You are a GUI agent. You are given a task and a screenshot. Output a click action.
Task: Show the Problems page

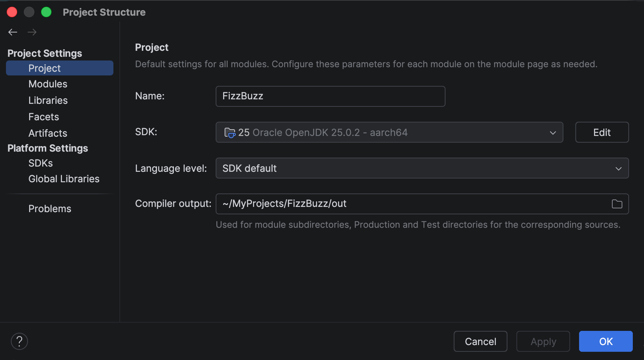tap(50, 209)
